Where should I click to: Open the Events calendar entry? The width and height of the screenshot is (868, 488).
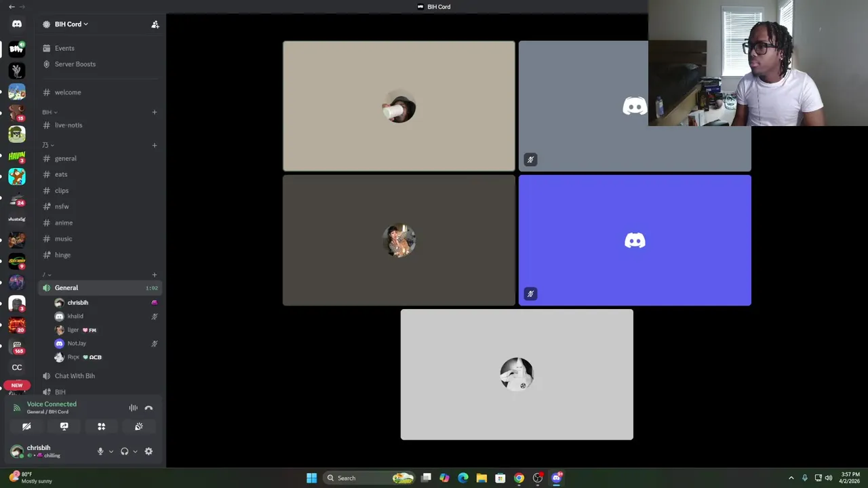coord(64,48)
